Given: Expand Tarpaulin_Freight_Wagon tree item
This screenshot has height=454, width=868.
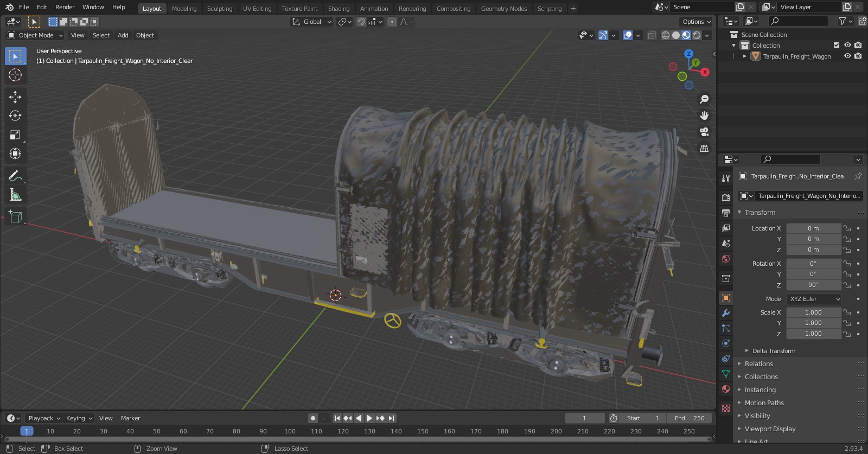Looking at the screenshot, I should (745, 56).
